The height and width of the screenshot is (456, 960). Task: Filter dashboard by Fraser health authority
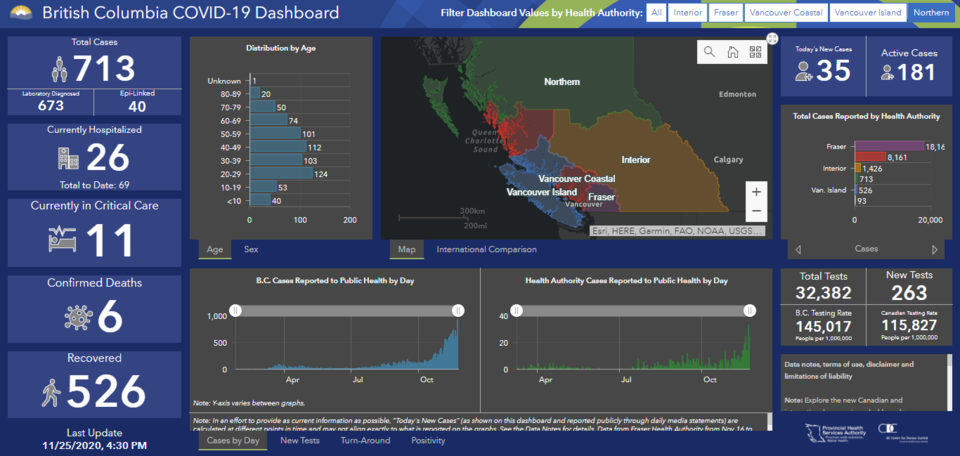coord(726,12)
